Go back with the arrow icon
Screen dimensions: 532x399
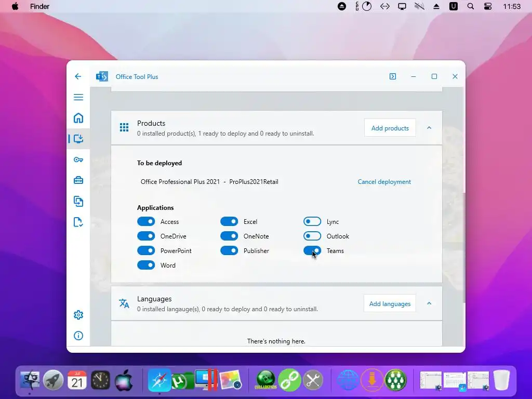pos(78,76)
